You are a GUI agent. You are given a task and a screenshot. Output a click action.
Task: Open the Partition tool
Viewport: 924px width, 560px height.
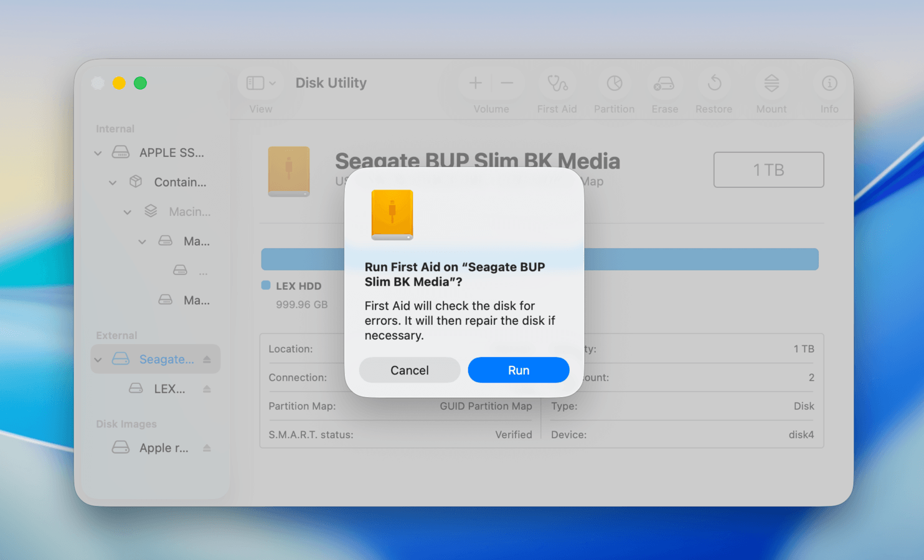614,84
